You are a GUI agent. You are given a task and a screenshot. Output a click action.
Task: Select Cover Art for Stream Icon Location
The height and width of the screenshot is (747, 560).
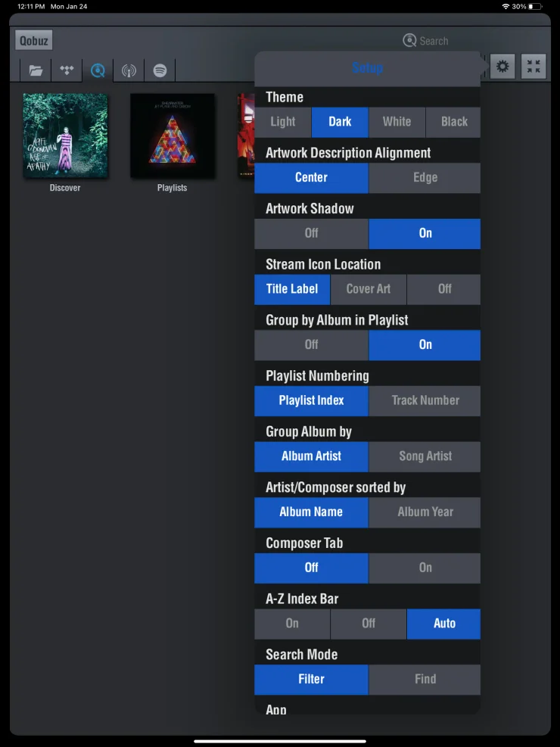[369, 289]
